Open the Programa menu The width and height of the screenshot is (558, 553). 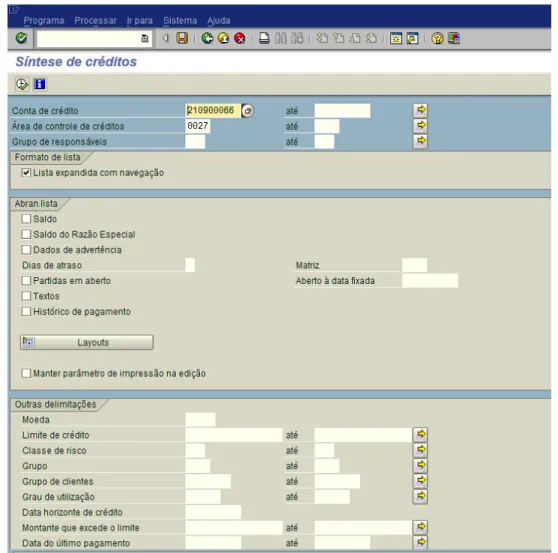coord(44,21)
